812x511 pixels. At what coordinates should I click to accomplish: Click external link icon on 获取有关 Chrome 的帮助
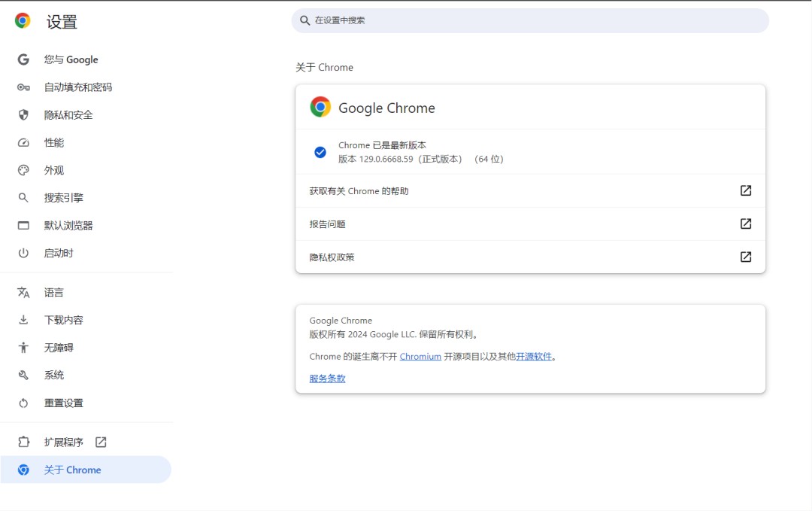[746, 190]
